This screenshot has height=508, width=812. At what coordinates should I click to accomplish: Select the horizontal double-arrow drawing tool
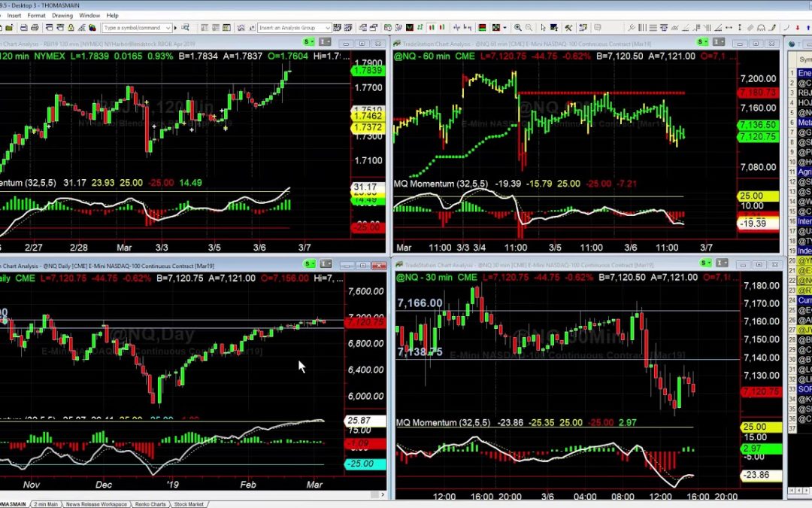tap(729, 28)
